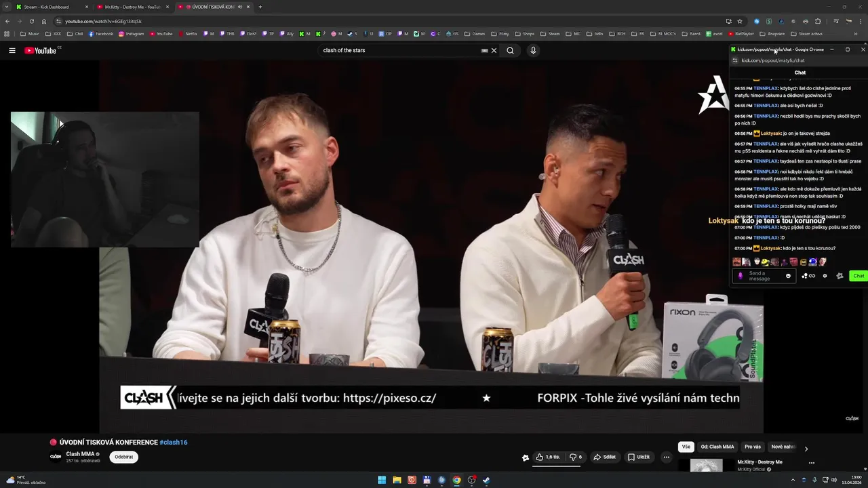Save the video with Uložit
This screenshot has width=868, height=488.
point(639,457)
